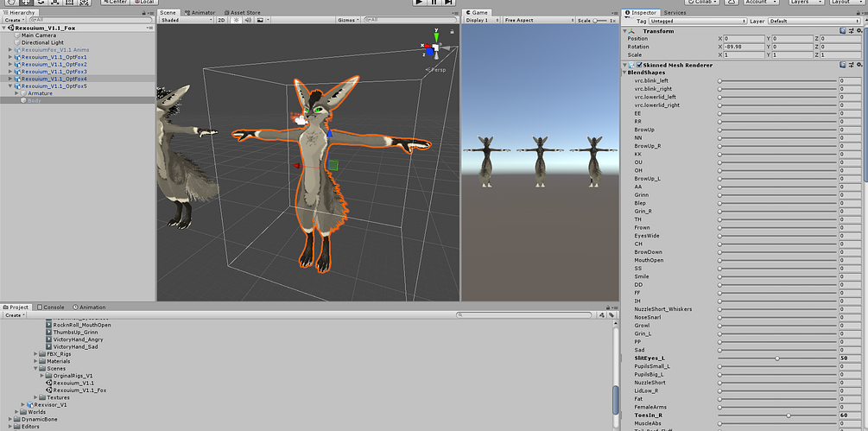Click the Project search-by-label tag icon
Image resolution: width=868 pixels, height=431 pixels.
pyautogui.click(x=611, y=314)
